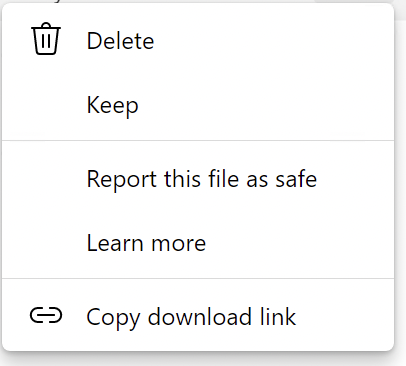
Task: Choose Copy download link
Action: [198, 316]
